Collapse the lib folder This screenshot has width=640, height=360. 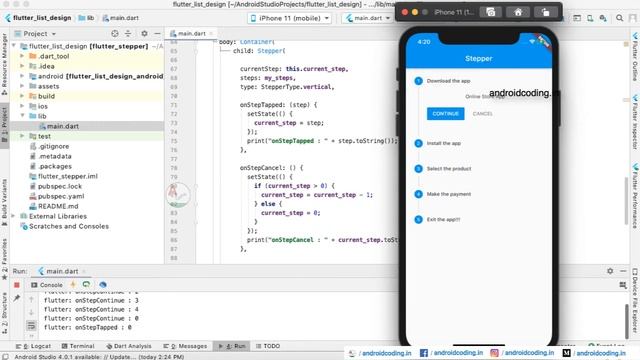tap(22, 116)
